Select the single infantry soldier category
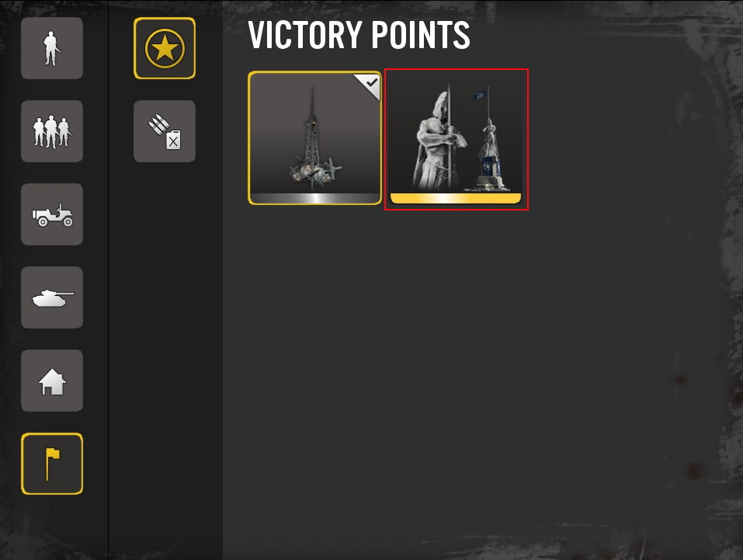This screenshot has width=743, height=560. (x=52, y=48)
